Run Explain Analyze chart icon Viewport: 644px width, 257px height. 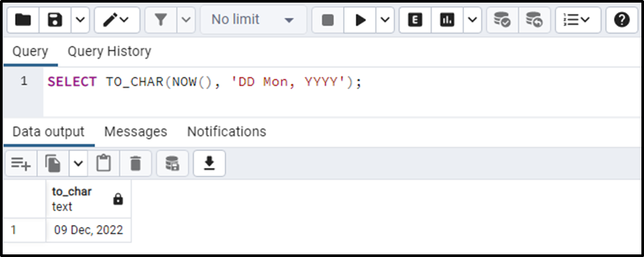(447, 20)
